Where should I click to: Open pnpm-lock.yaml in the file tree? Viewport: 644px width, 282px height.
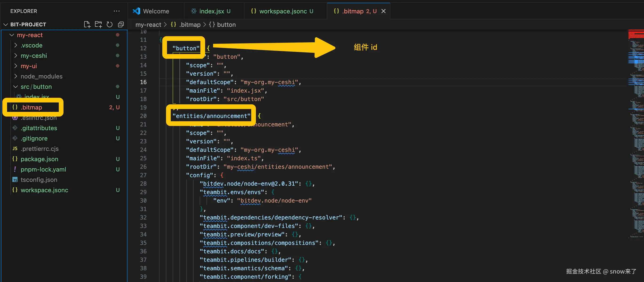pos(43,169)
